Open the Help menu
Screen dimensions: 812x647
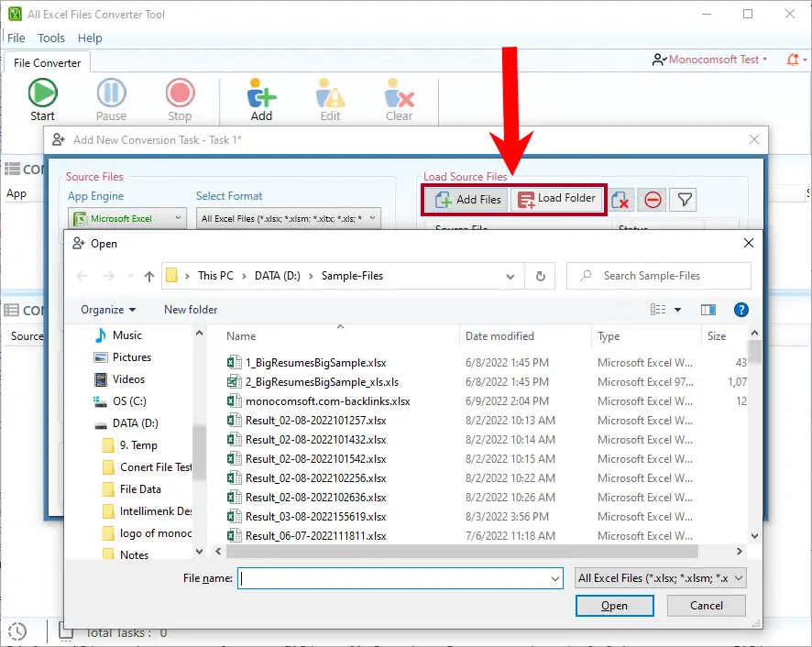coord(90,38)
